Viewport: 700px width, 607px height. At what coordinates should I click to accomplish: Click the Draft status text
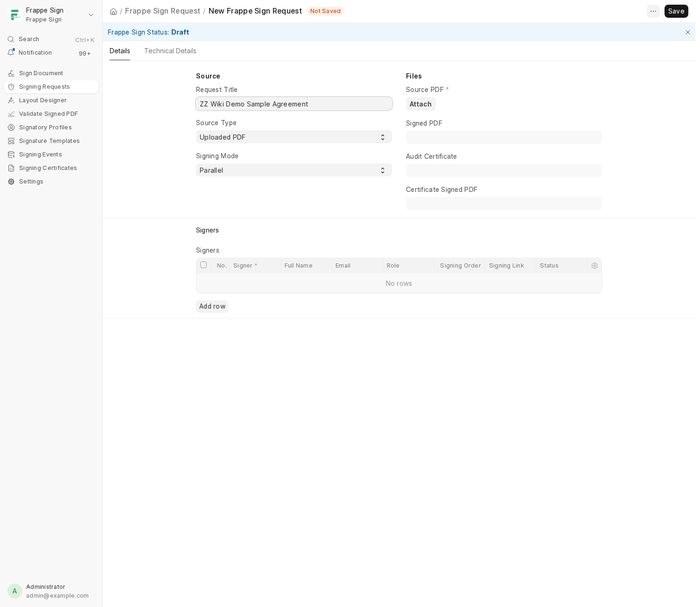pos(180,32)
